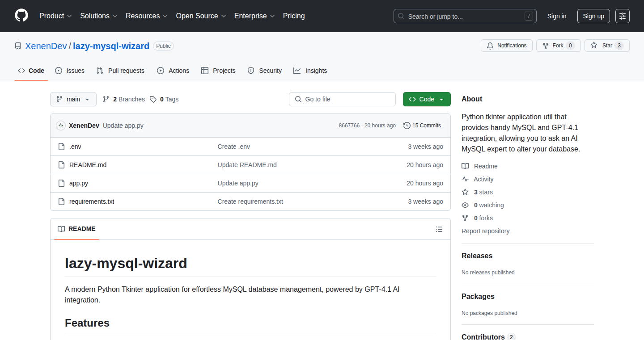This screenshot has width=644, height=340.
Task: Click the accessibility settings icon in header
Action: [x=623, y=16]
